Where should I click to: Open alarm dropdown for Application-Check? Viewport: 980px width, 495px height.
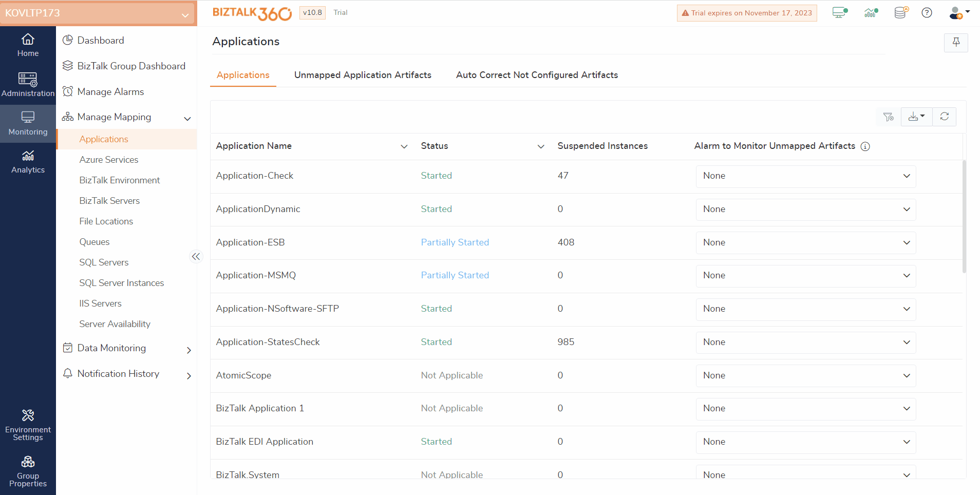(x=806, y=176)
